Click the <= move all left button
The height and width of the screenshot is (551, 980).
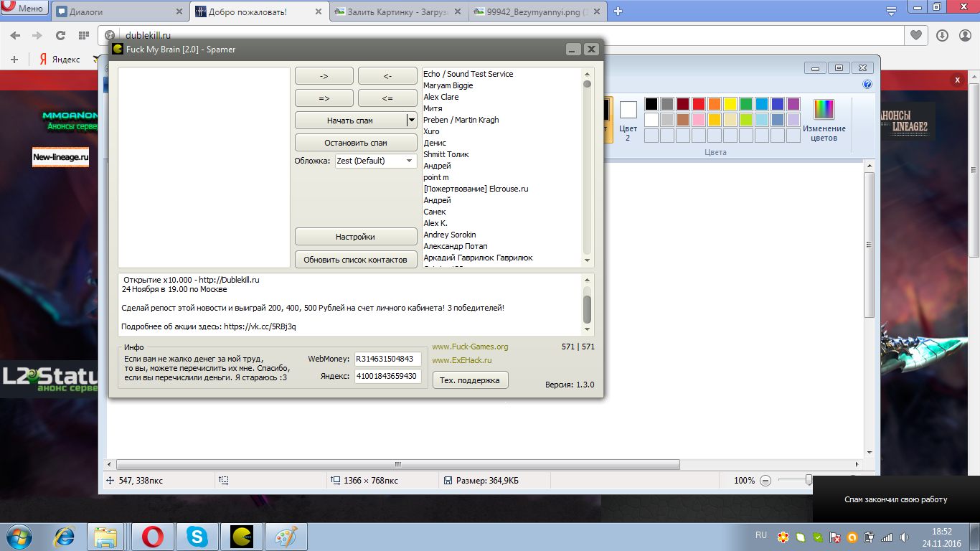point(387,98)
